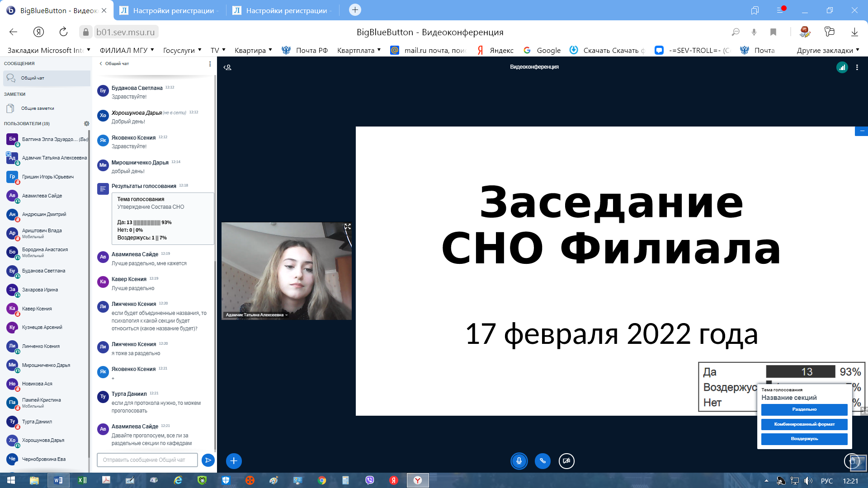Open the Yandex home button
This screenshot has height=488, width=868.
(x=38, y=32)
